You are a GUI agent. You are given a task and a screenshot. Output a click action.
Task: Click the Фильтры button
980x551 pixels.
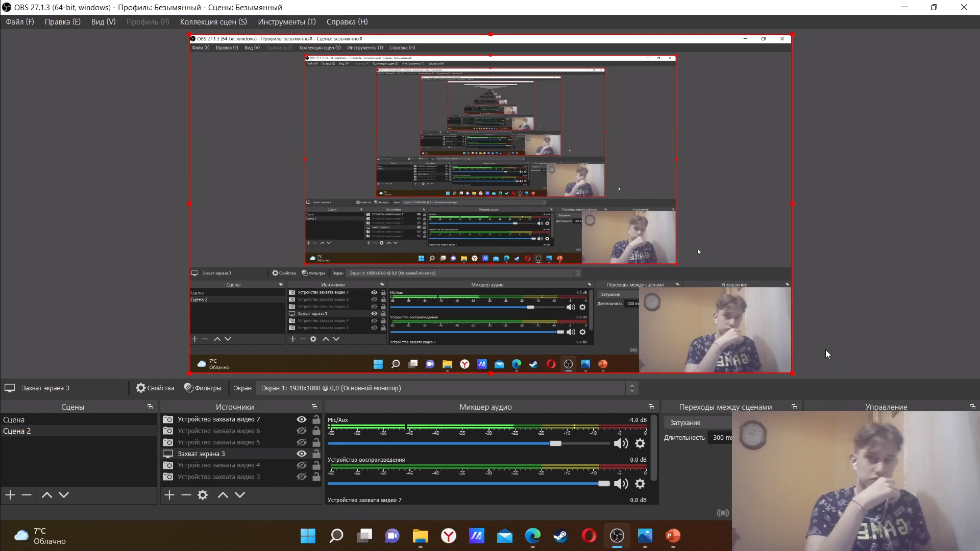point(203,388)
